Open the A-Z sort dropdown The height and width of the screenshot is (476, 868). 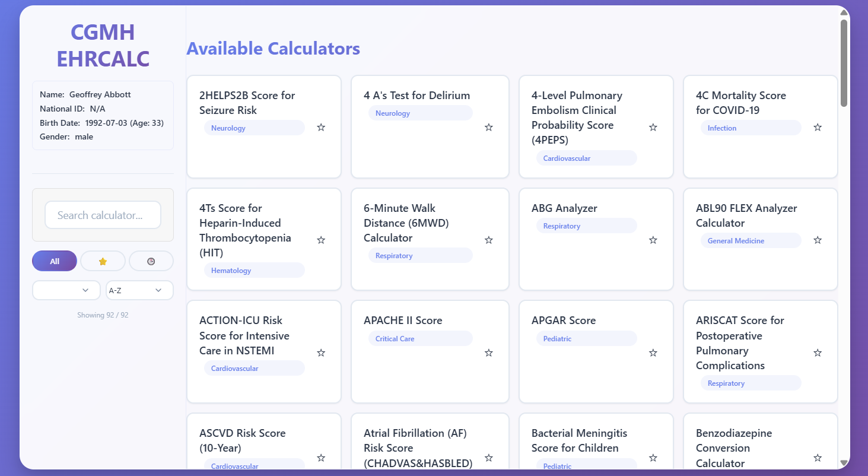pyautogui.click(x=139, y=290)
